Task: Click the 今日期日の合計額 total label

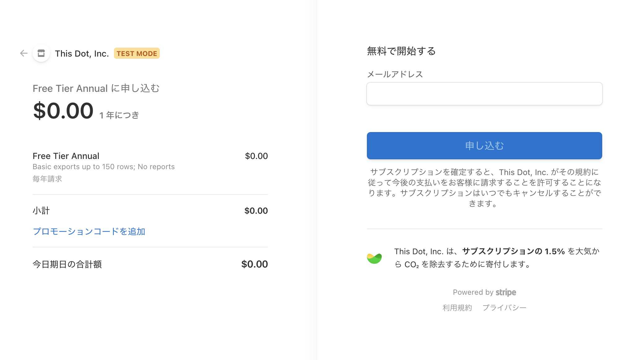Action: [x=67, y=264]
